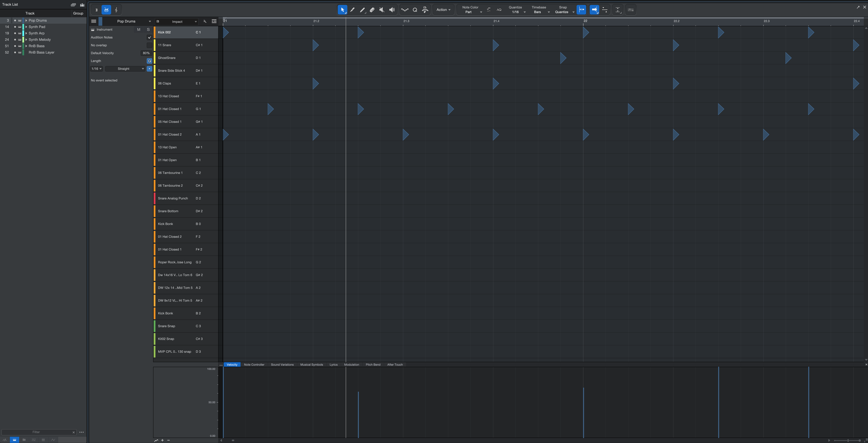Screen dimensions: 868x443
Task: Click the Macro toolbar icon
Action: point(425,10)
